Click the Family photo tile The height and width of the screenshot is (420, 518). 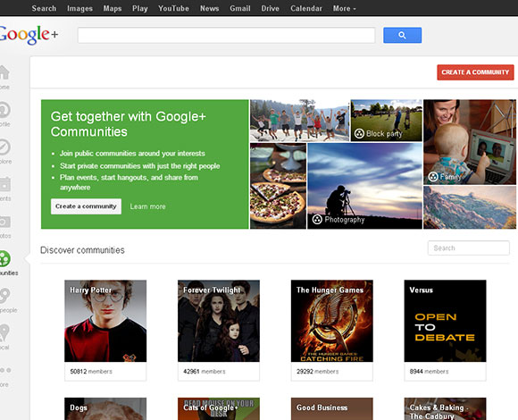470,142
